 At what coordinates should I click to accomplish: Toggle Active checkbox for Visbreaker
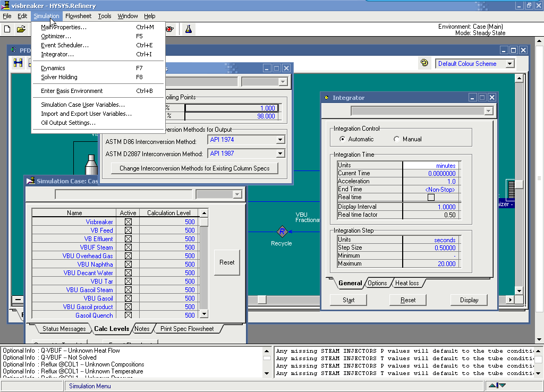pyautogui.click(x=128, y=221)
